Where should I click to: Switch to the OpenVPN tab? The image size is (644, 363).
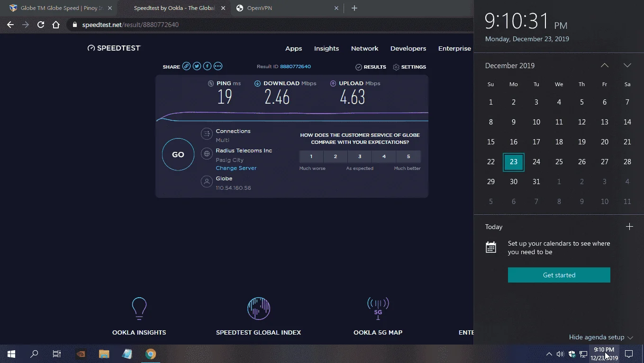tap(288, 8)
